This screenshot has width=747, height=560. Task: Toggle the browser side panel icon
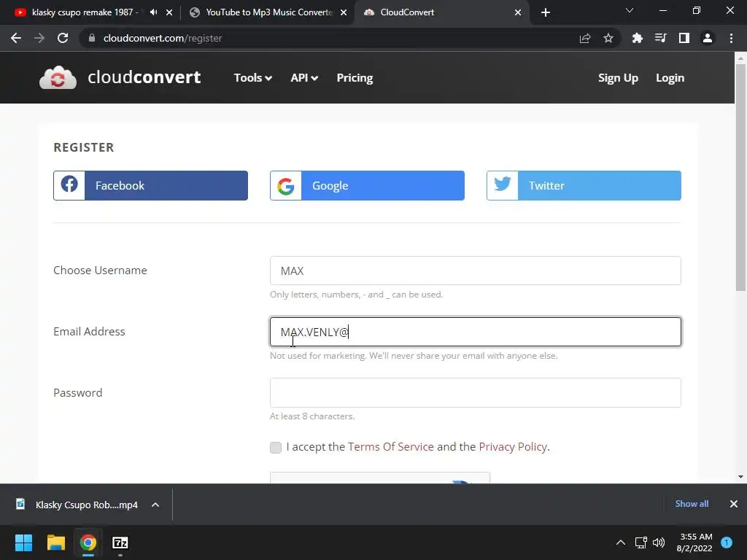pyautogui.click(x=684, y=38)
